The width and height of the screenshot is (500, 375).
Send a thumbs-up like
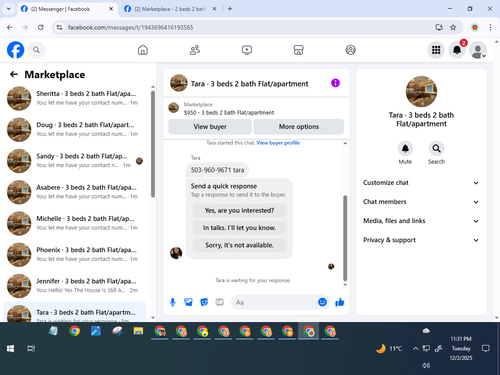point(340,302)
